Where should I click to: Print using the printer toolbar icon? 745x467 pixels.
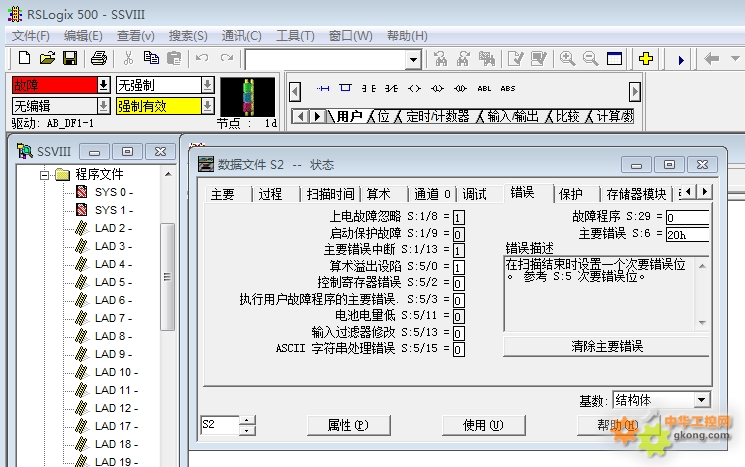(98, 58)
